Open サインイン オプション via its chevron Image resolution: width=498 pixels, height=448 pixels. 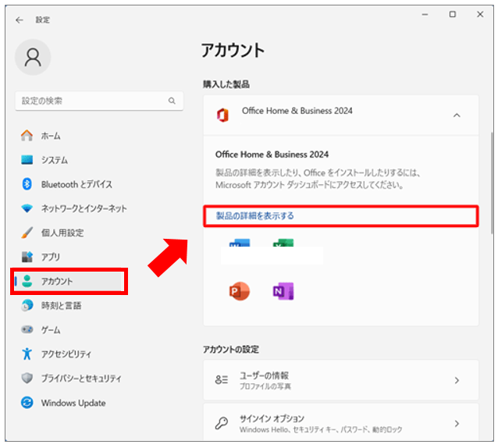(457, 423)
